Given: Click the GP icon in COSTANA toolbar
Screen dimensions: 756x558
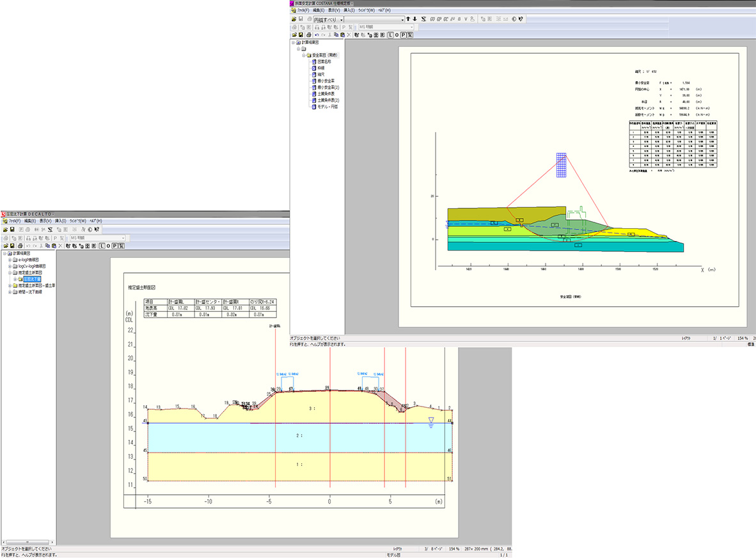Looking at the screenshot, I should coord(439,19).
